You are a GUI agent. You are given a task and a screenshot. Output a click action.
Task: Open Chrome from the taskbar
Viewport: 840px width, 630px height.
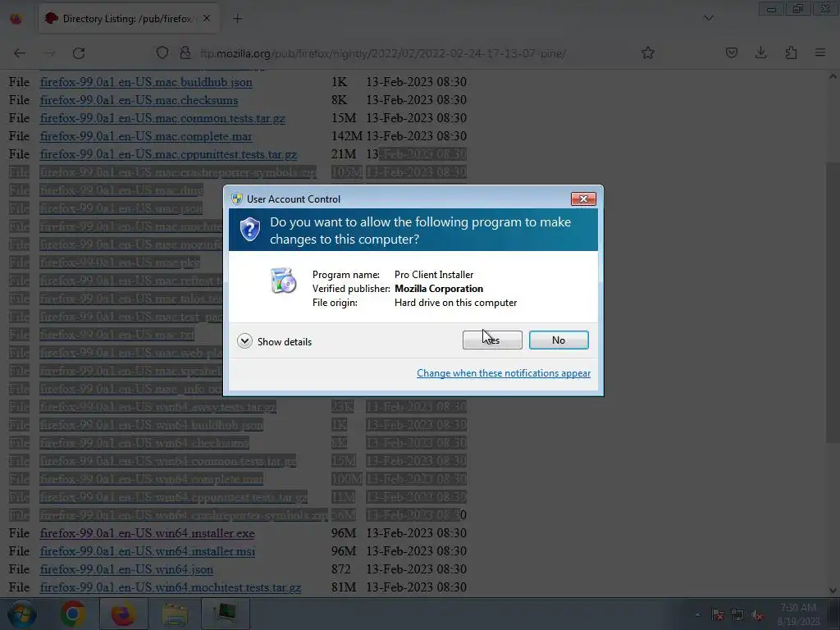click(73, 614)
